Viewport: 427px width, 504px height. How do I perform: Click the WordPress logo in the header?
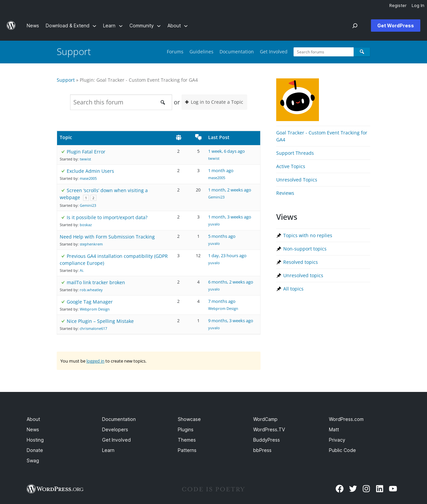[x=11, y=25]
